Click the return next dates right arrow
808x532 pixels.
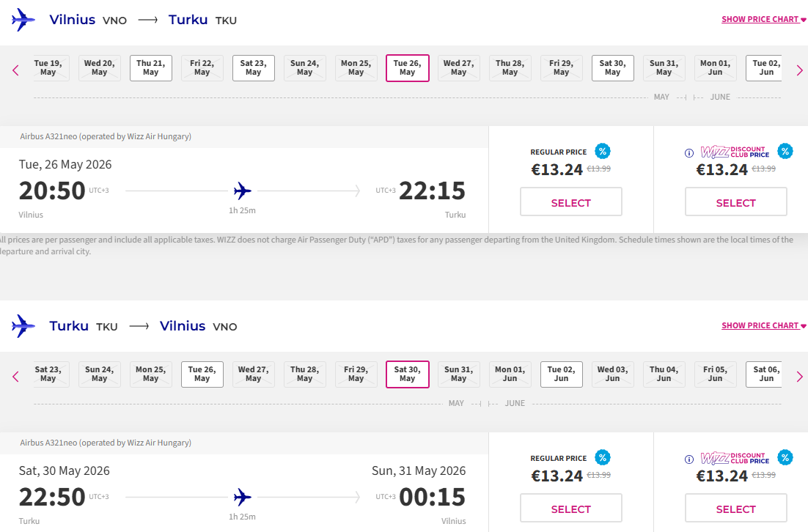click(x=799, y=377)
